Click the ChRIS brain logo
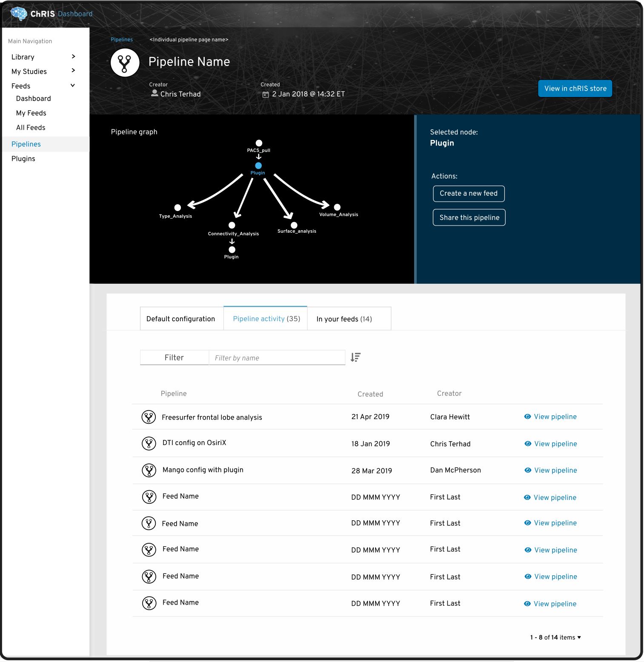This screenshot has height=662, width=644. 19,14
